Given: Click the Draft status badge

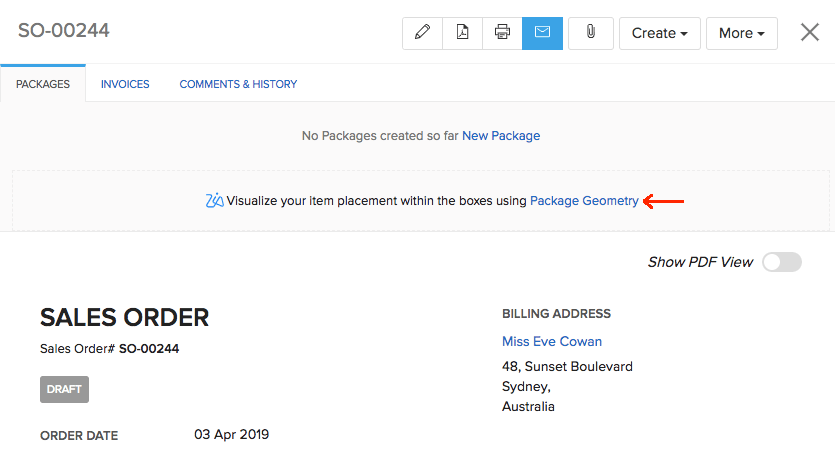Looking at the screenshot, I should point(64,390).
